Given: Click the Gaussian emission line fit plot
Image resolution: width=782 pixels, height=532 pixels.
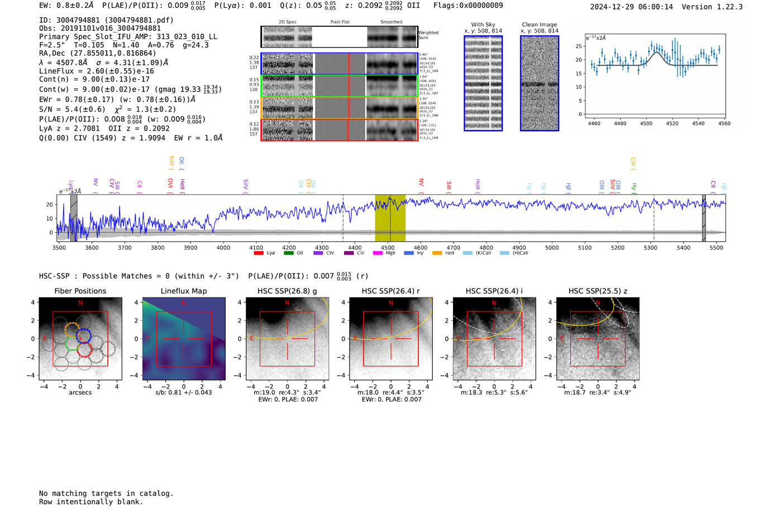Looking at the screenshot, I should pos(657,75).
